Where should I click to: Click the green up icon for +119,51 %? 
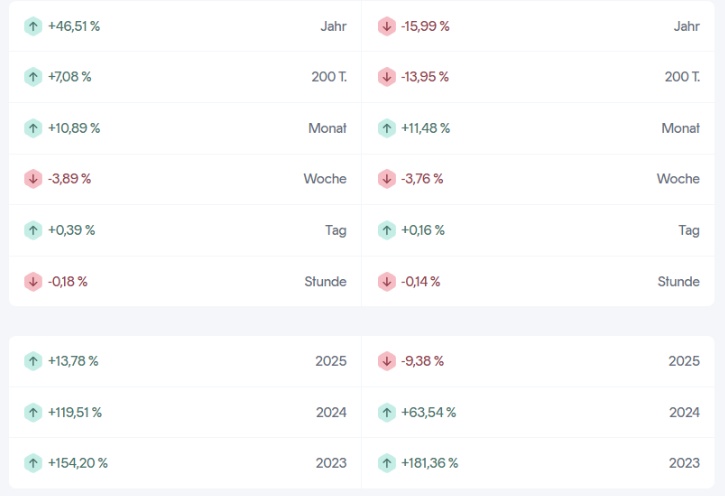(x=33, y=412)
